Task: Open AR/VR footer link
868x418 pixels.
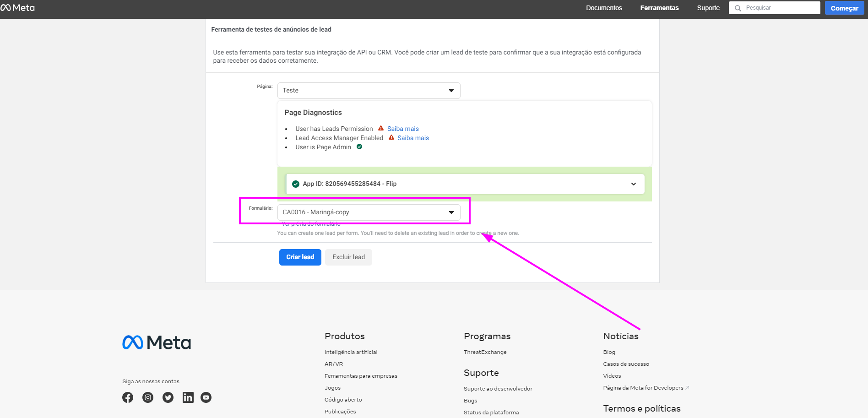Action: [334, 364]
